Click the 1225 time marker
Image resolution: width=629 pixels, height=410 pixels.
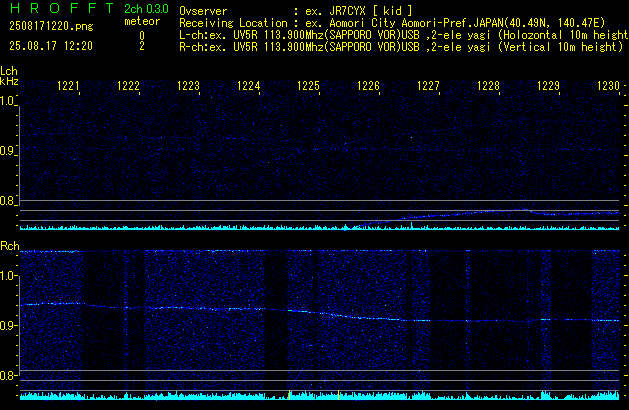tap(308, 86)
